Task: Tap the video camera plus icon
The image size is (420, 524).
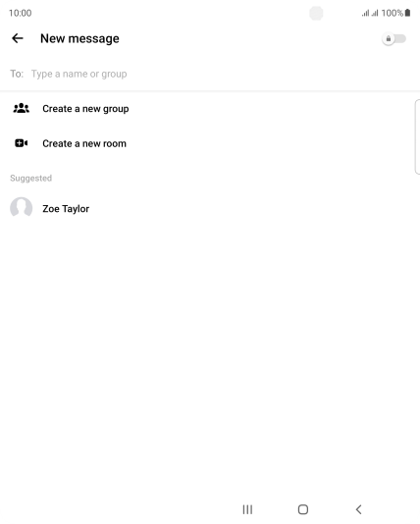Action: [x=21, y=143]
